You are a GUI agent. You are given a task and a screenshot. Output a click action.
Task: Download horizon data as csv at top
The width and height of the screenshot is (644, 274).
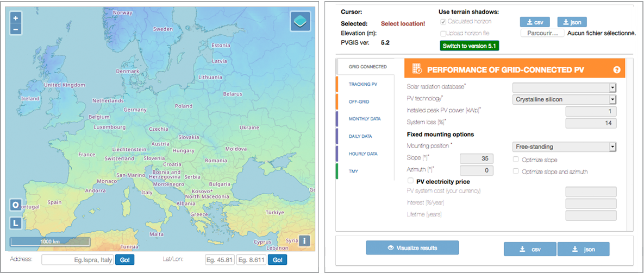click(x=535, y=22)
